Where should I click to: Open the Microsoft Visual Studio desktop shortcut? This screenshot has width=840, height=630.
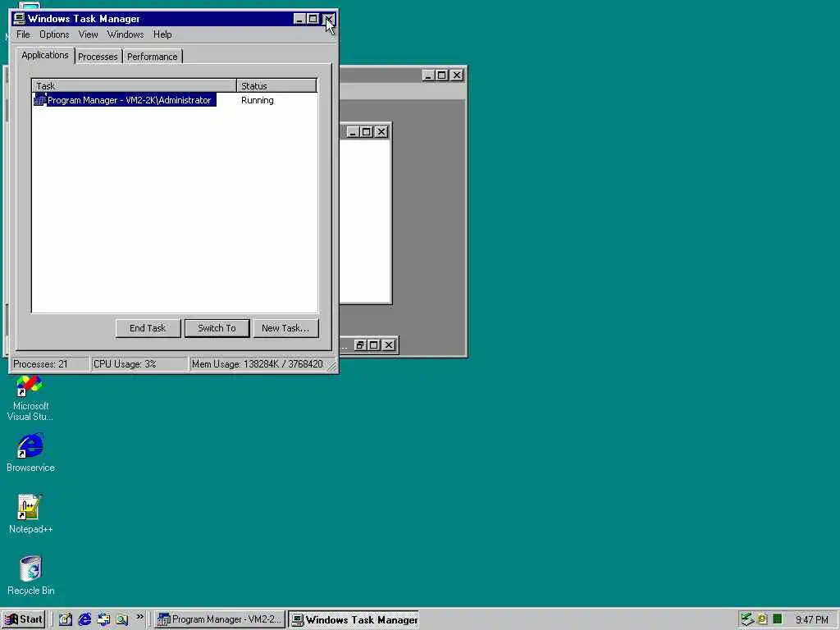tap(30, 398)
